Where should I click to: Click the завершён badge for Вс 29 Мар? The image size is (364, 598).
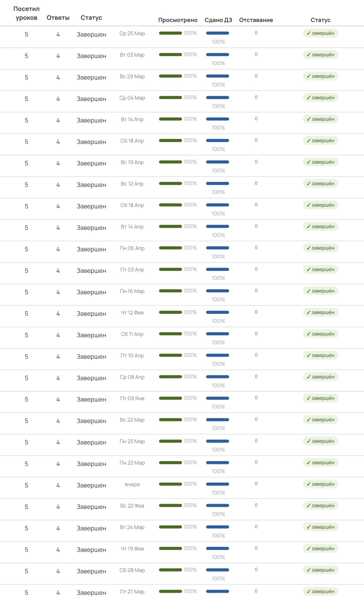pos(321,76)
